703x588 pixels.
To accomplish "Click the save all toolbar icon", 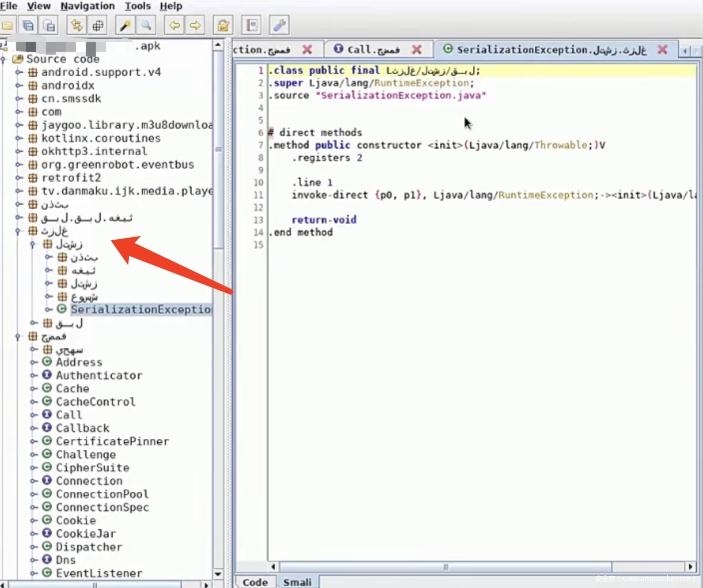I will coord(28,25).
